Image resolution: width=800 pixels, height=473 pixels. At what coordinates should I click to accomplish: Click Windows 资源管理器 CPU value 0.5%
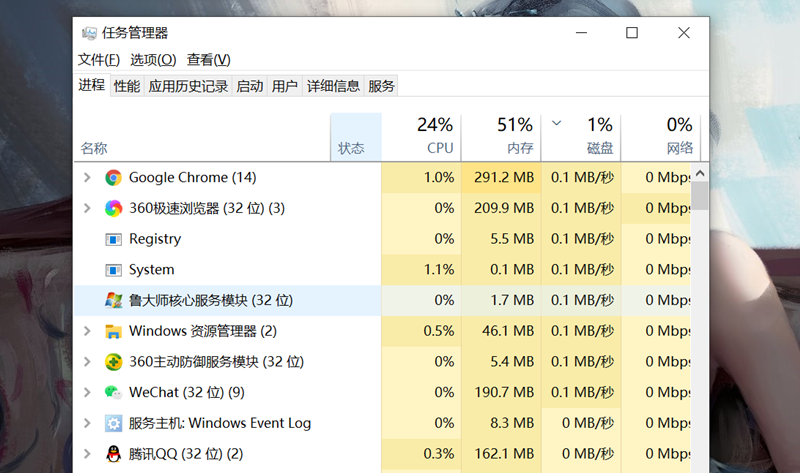[x=439, y=331]
